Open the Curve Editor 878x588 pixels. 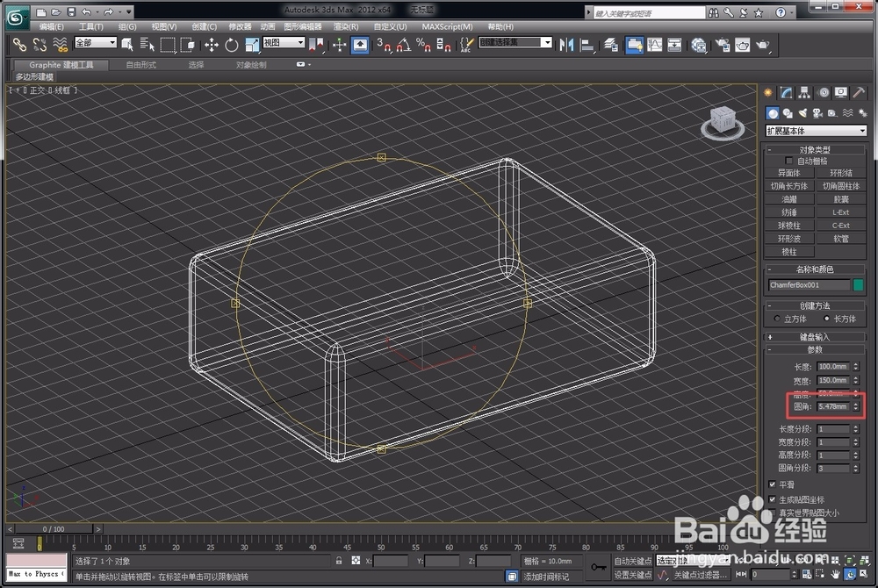click(655, 45)
